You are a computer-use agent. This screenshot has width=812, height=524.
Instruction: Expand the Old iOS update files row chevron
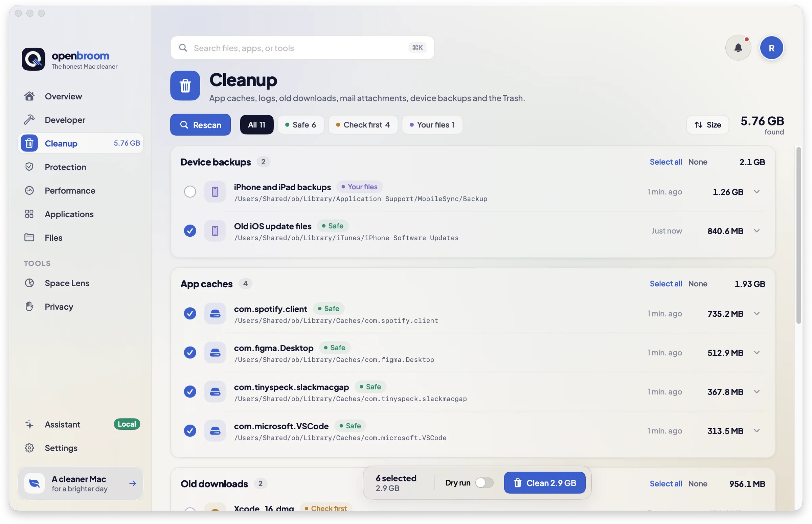[x=757, y=231]
